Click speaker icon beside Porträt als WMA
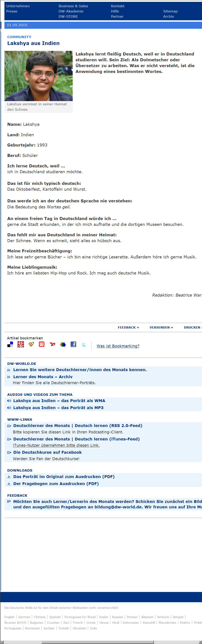This screenshot has height=644, width=202. (x=9, y=400)
